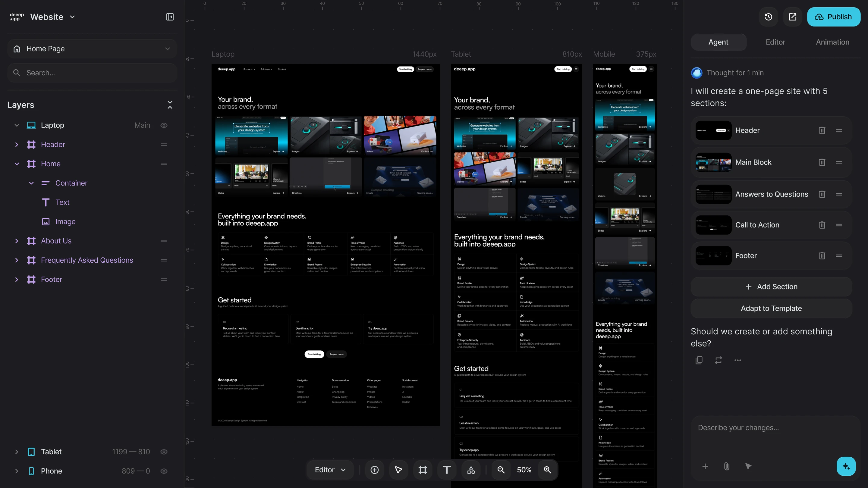Collapse the Layers panel chevrons
Viewport: 868px width, 488px height.
point(170,105)
